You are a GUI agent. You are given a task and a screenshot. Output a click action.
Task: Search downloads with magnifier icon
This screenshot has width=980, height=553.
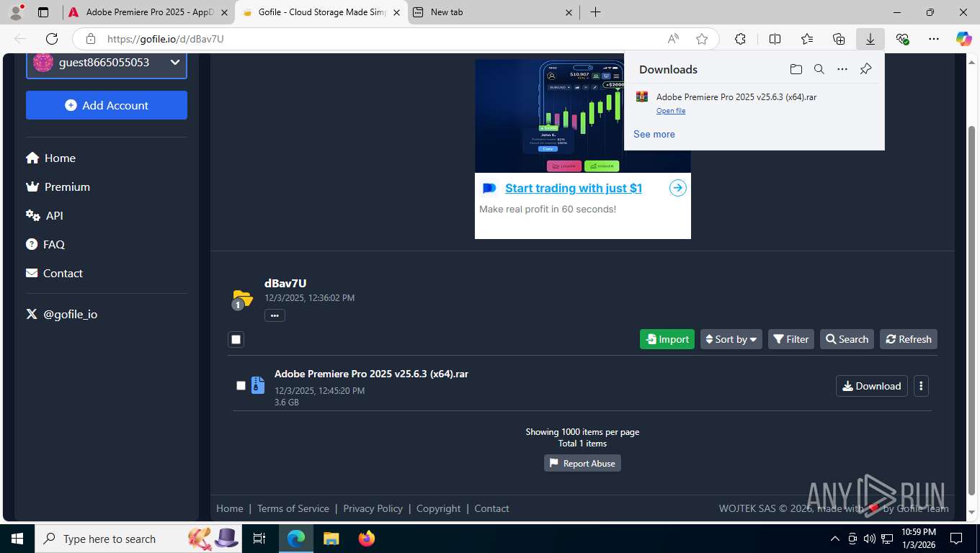pyautogui.click(x=819, y=69)
